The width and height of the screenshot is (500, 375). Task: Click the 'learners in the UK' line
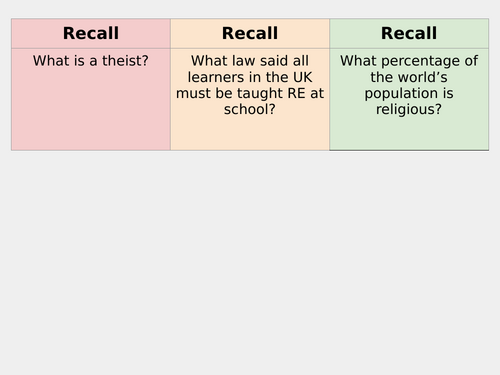(250, 77)
